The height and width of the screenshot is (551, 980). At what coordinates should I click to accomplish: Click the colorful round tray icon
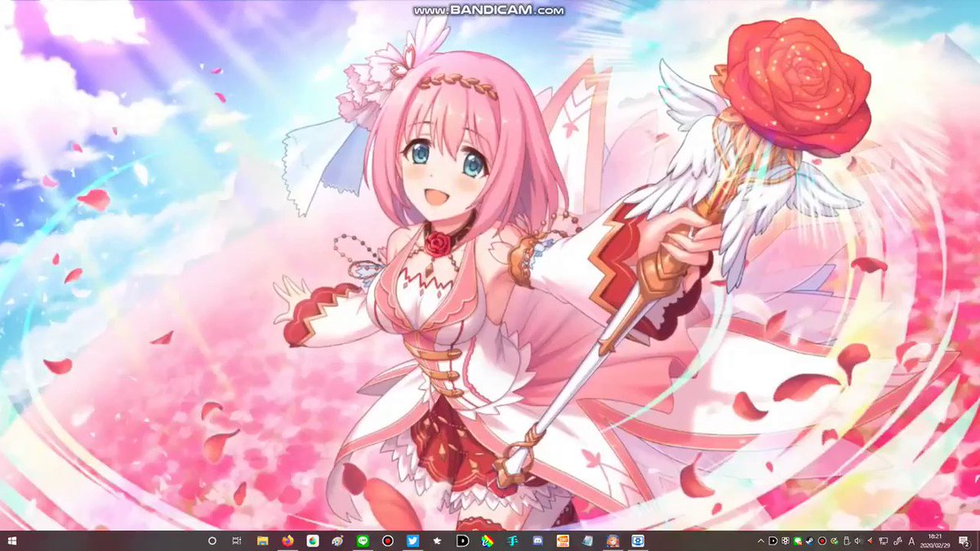point(834,540)
